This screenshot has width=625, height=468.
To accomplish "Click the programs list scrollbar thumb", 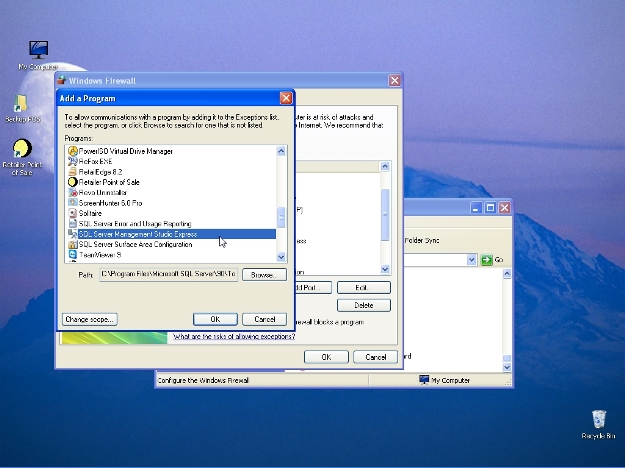I will 281,218.
